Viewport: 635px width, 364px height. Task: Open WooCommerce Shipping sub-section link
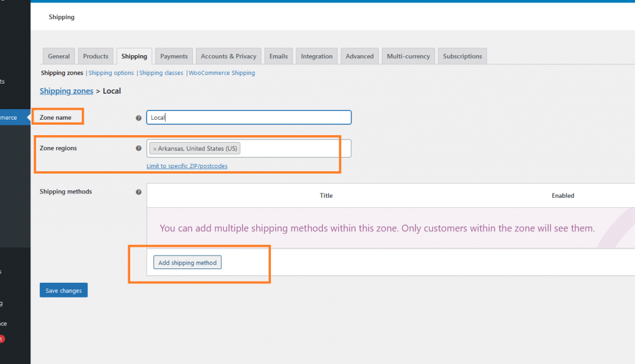point(221,73)
